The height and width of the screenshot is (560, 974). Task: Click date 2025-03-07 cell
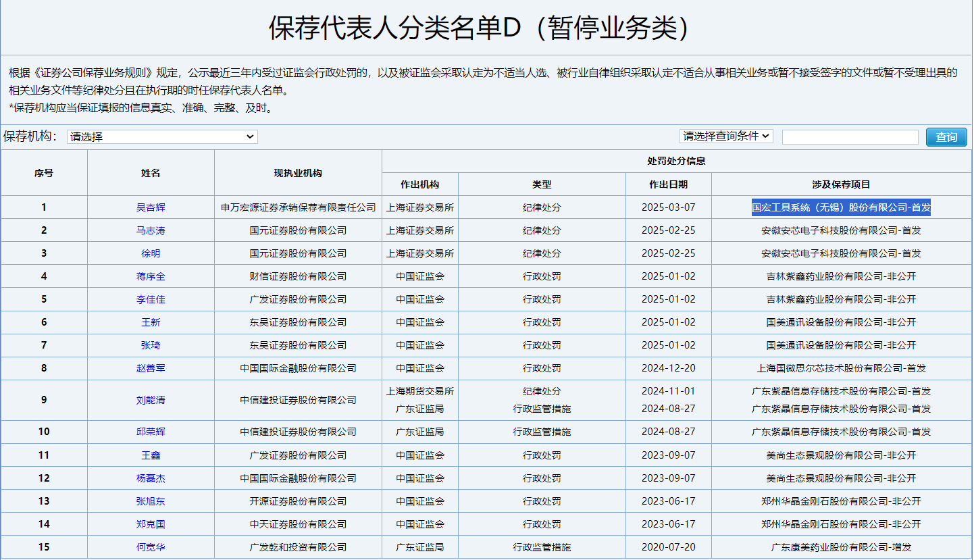pos(668,207)
